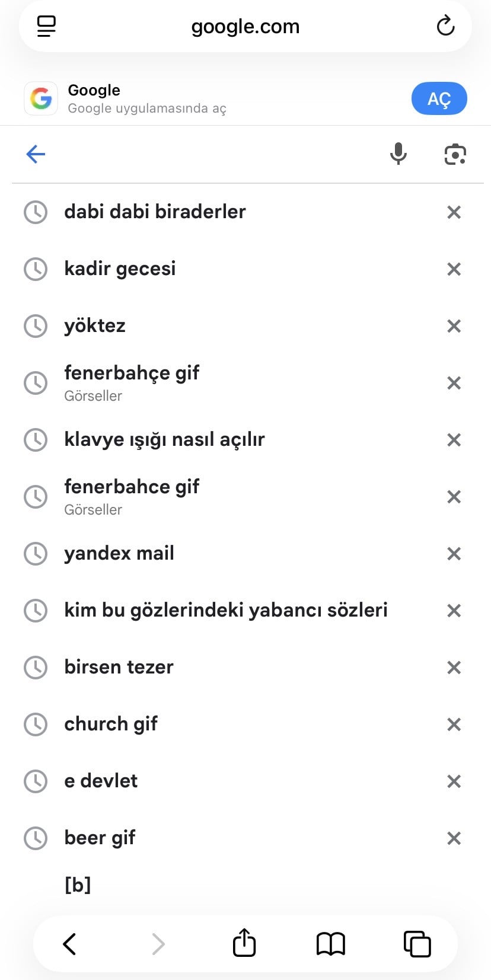This screenshot has height=980, width=491.
Task: Reload the page in Safari
Action: pos(445,26)
